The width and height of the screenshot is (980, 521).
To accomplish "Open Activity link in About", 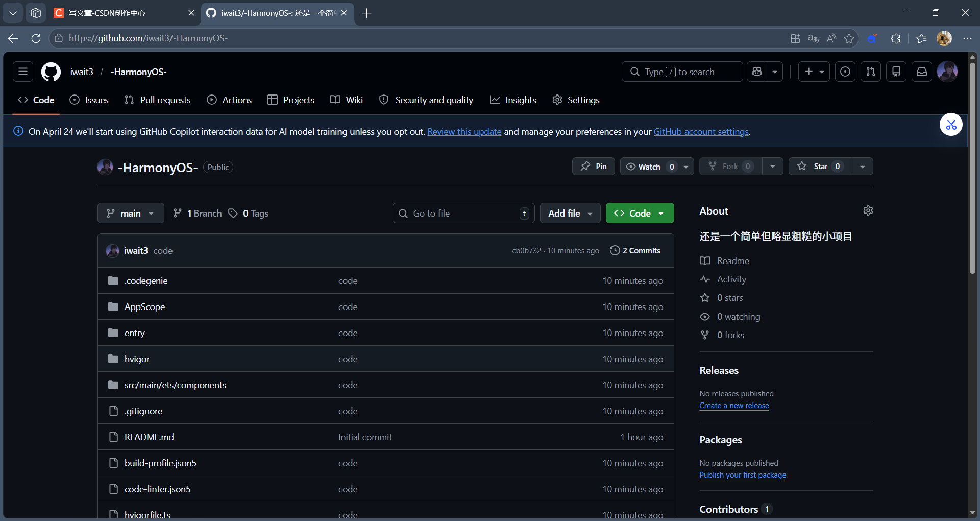I will pos(723,279).
